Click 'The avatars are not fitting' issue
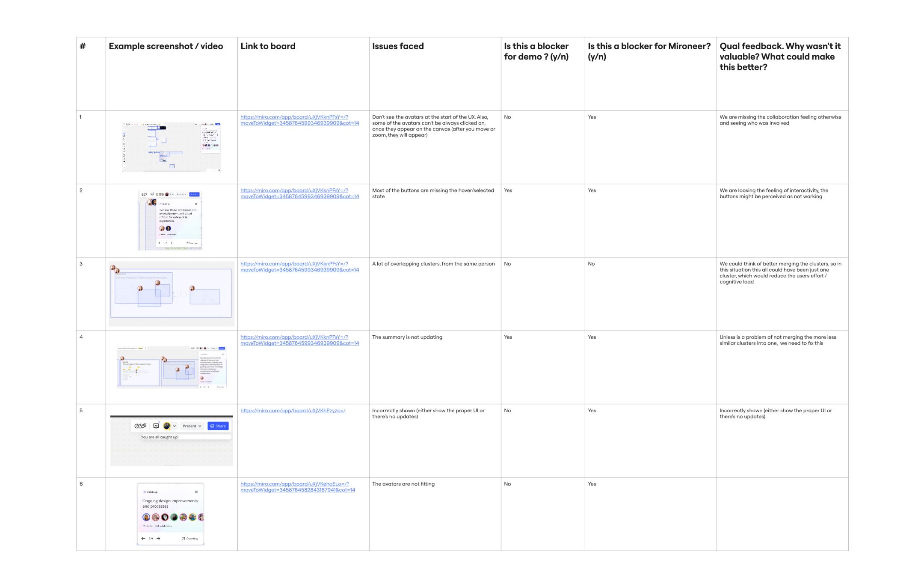924x578 pixels. tap(403, 484)
